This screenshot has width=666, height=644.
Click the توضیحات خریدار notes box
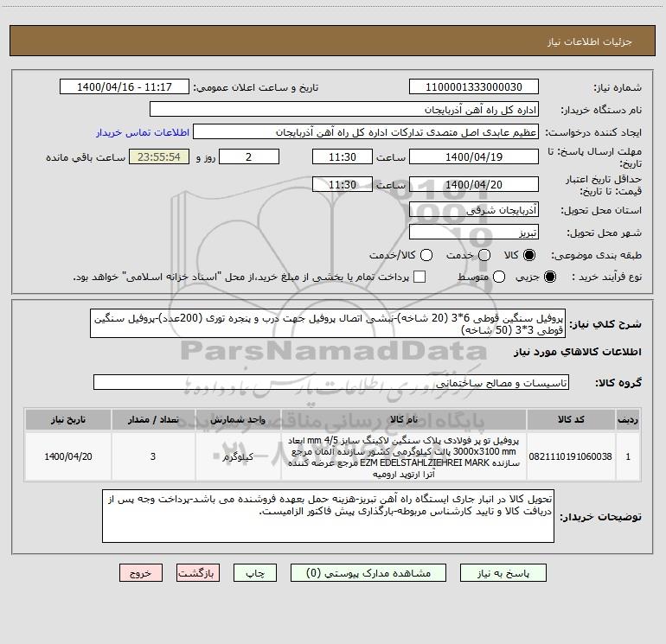[x=328, y=515]
